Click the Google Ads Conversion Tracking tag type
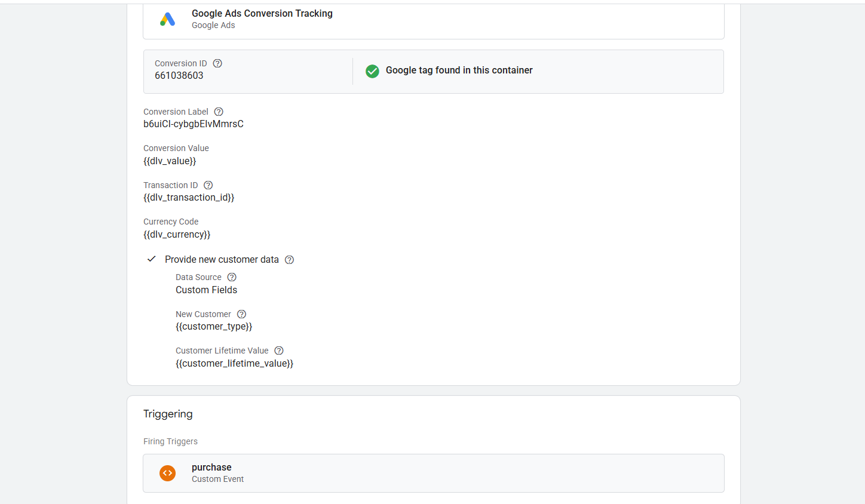The width and height of the screenshot is (865, 504). (262, 14)
